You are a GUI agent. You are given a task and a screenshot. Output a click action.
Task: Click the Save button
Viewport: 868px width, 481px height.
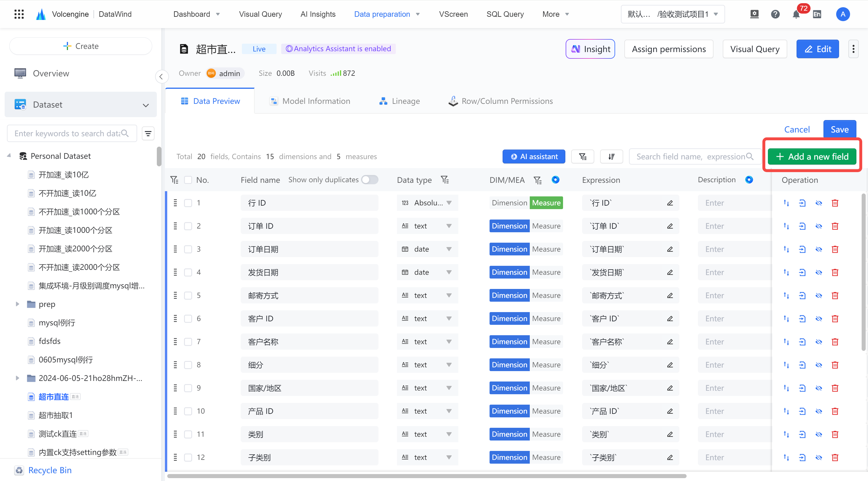(x=839, y=129)
